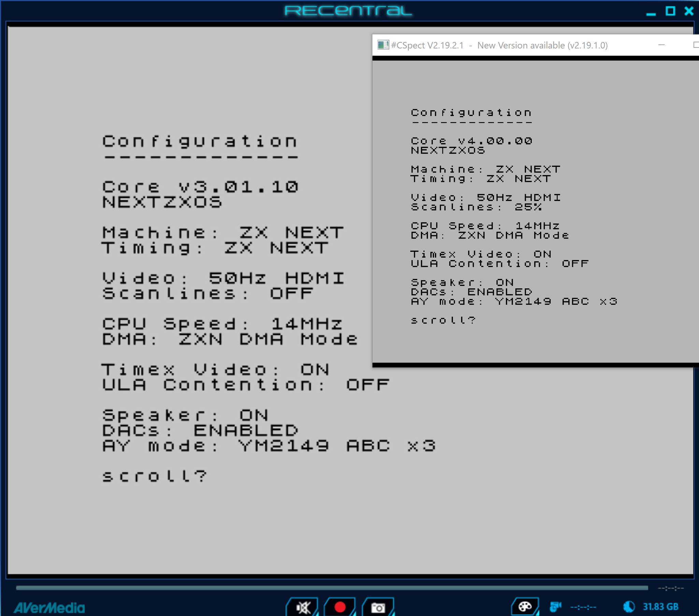Click the disk storage pie chart icon

tap(629, 607)
